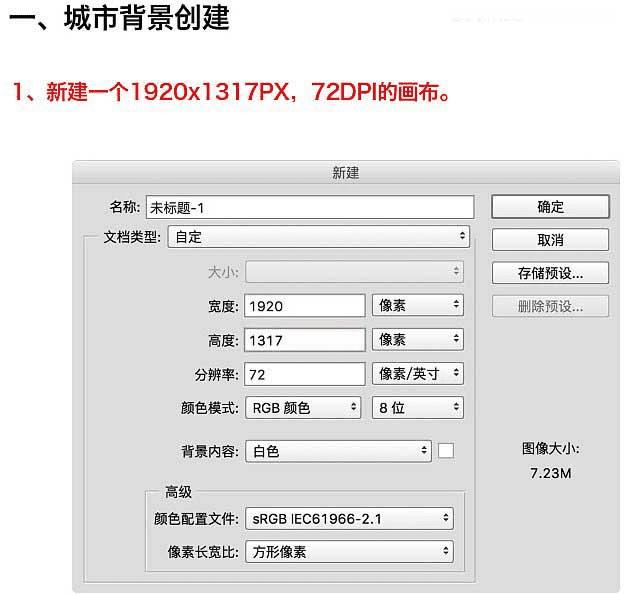Image resolution: width=625 pixels, height=594 pixels.
Task: Click the heading 一、城市背景创建
Action: click(119, 18)
